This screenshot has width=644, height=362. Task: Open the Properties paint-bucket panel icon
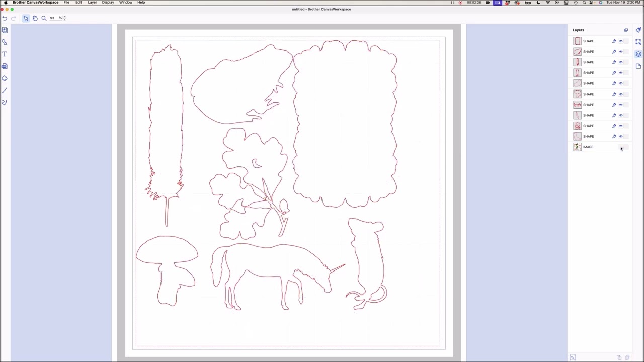(x=638, y=30)
